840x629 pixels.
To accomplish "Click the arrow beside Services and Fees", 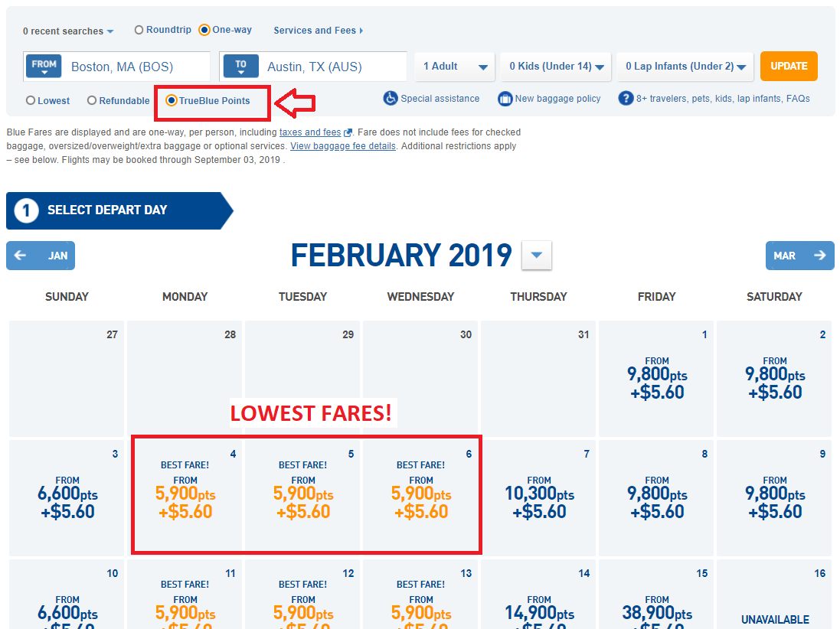I will (x=361, y=31).
